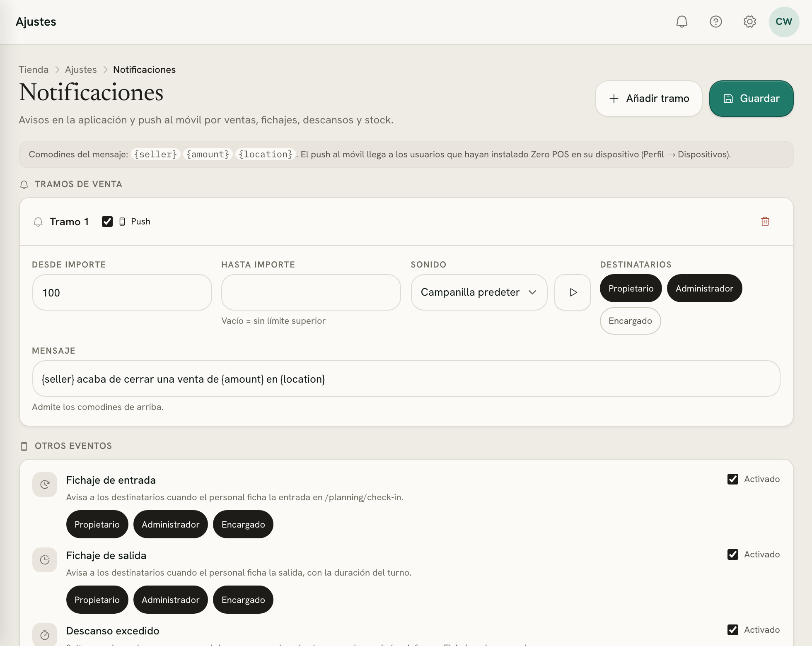Click the Añadir tramo button

click(x=648, y=99)
